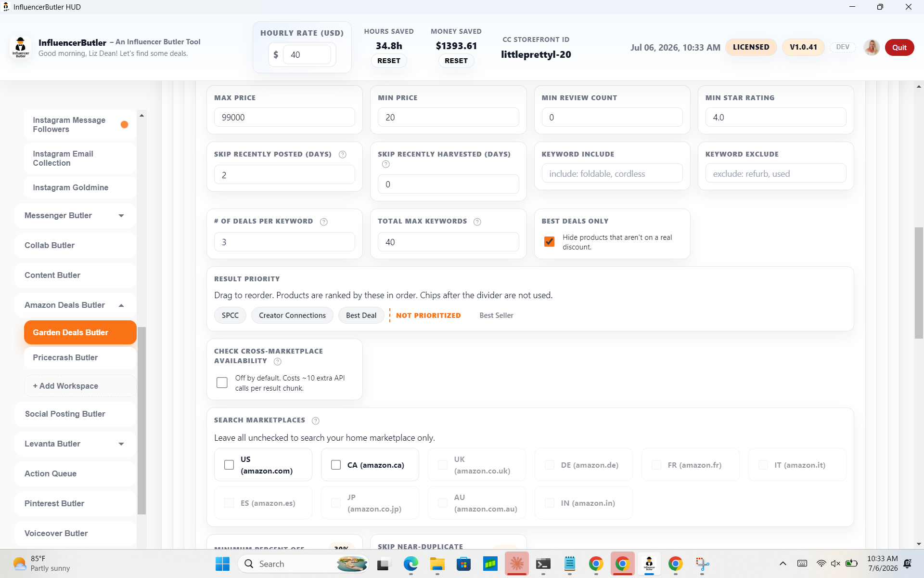Open Action Queue

coord(76,474)
